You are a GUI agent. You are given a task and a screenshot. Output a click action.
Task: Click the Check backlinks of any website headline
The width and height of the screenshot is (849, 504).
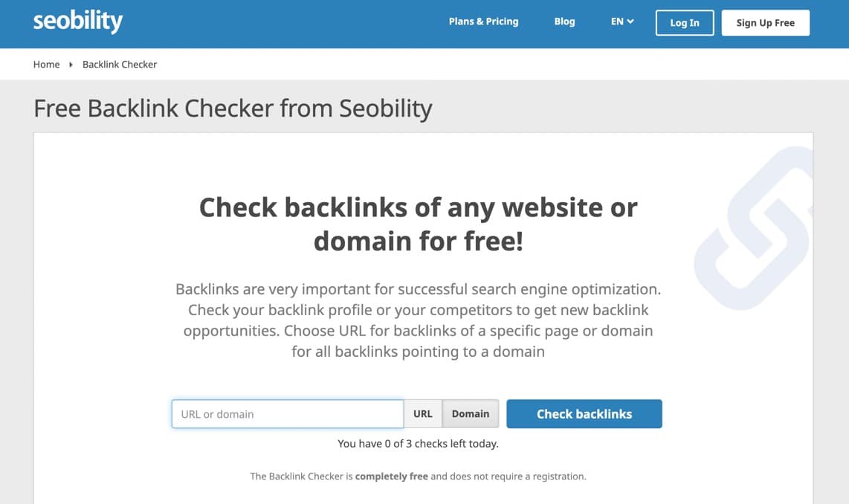tap(418, 223)
